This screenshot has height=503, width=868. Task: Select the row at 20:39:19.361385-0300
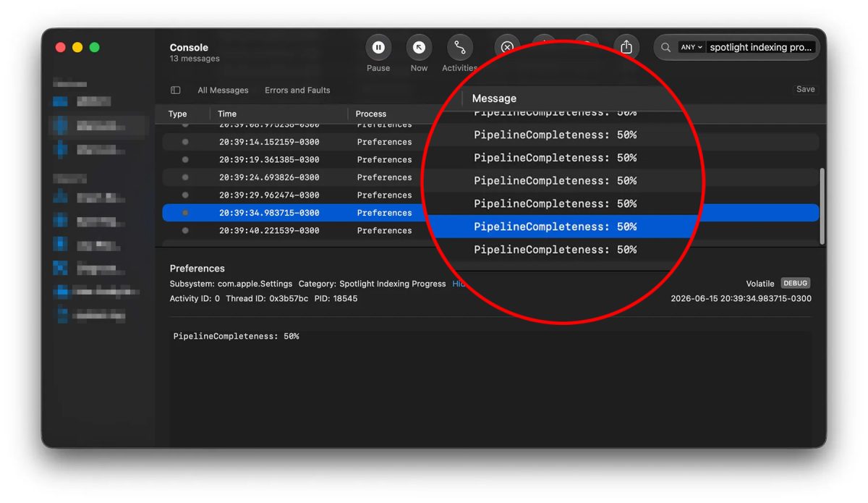[x=490, y=160]
